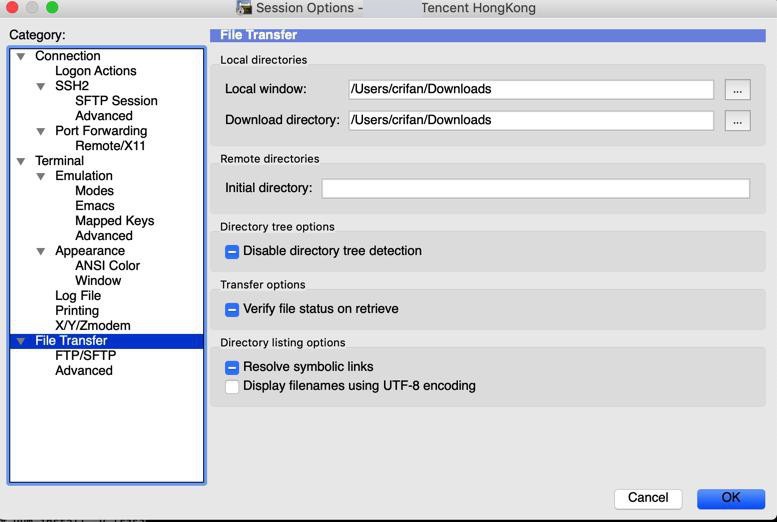This screenshot has height=522, width=777.
Task: Click the OK button
Action: click(x=731, y=498)
